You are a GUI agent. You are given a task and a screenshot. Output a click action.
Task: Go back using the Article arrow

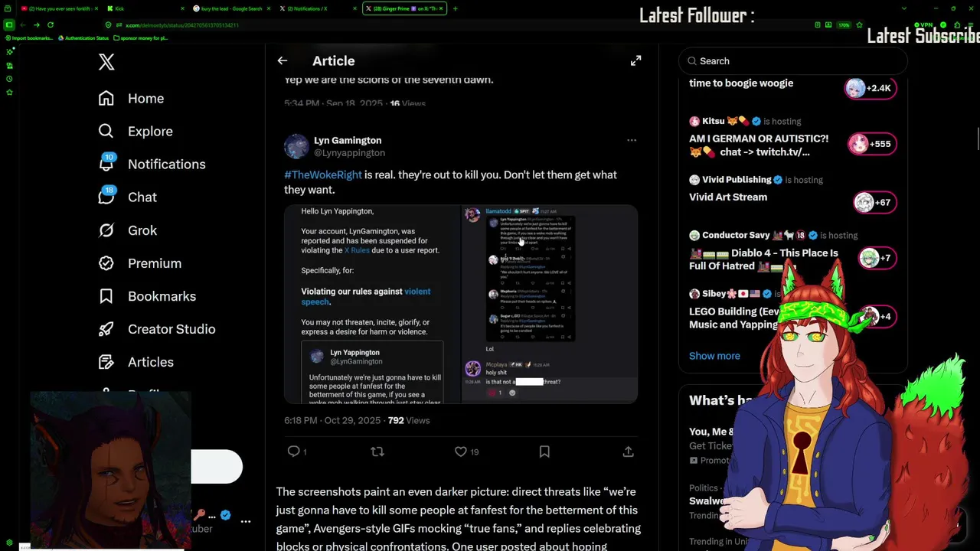[x=283, y=60]
